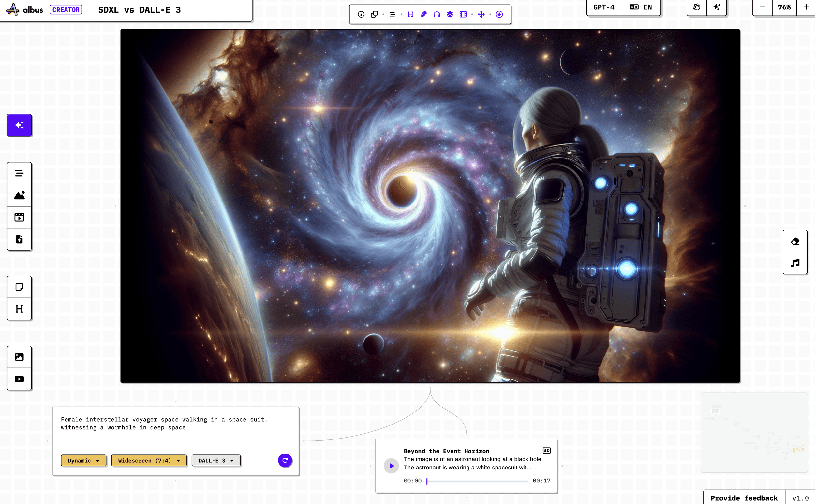Click the download icon in toolbar
This screenshot has height=504, width=815.
[499, 14]
